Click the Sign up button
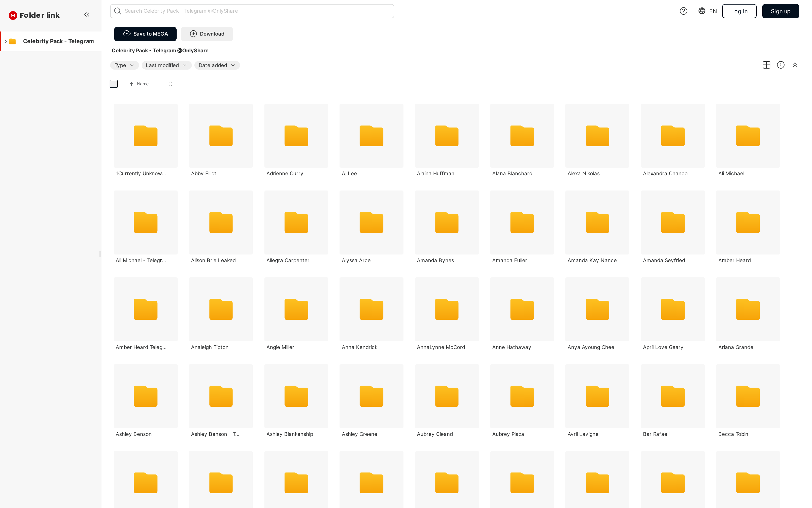This screenshot has height=508, width=812. coord(781,11)
